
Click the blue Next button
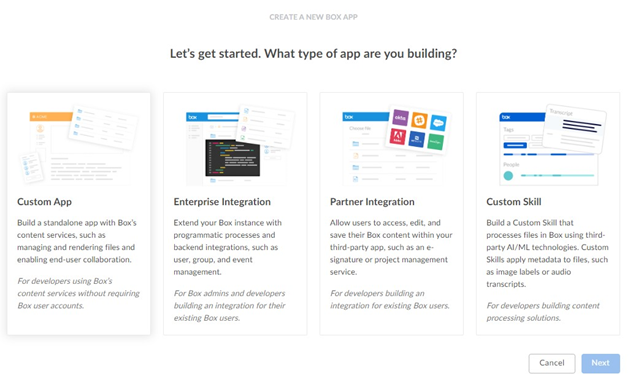point(601,363)
